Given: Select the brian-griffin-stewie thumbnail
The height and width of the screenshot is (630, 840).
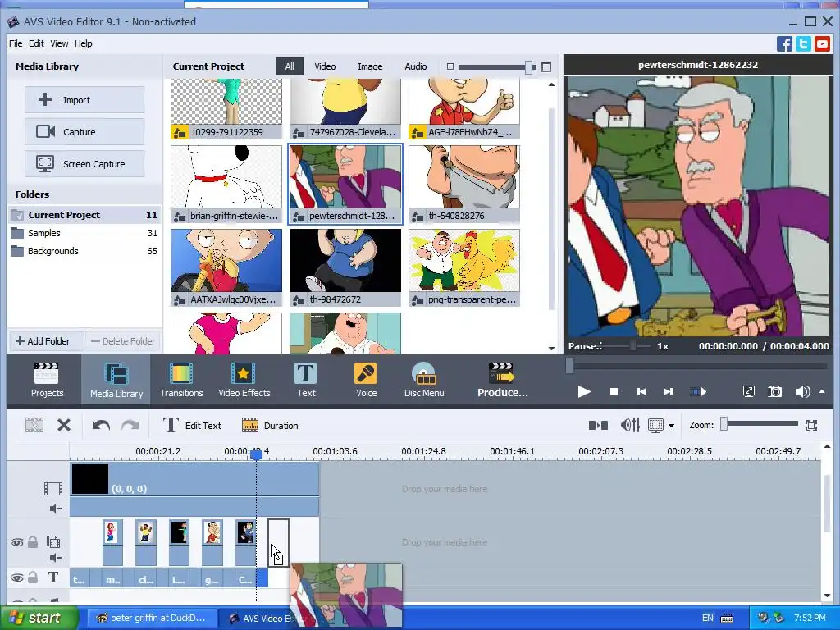Looking at the screenshot, I should point(226,184).
